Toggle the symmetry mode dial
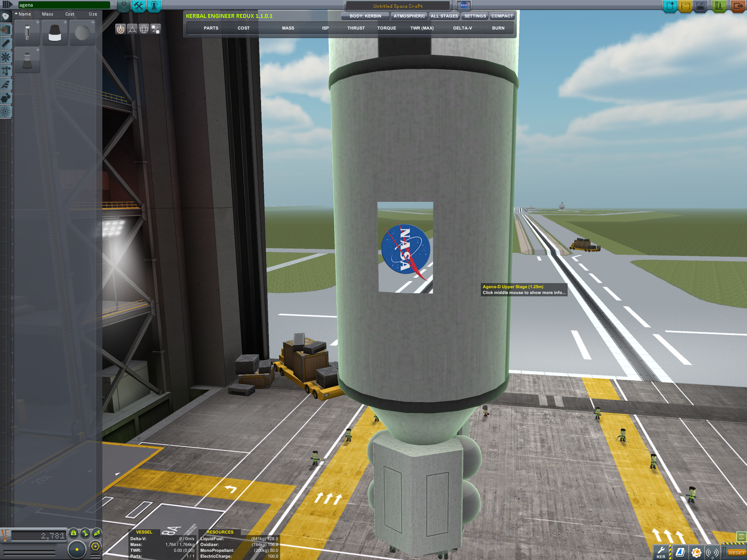The image size is (747, 560). point(77,549)
